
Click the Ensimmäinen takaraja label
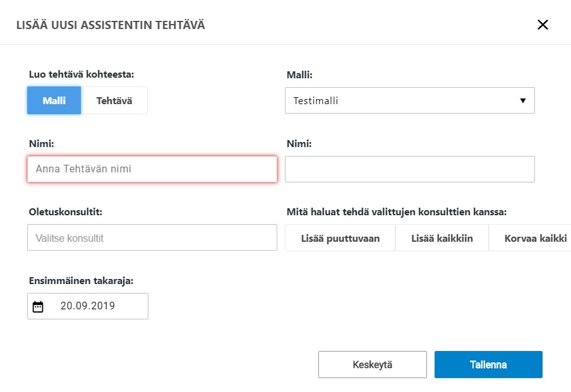click(81, 281)
